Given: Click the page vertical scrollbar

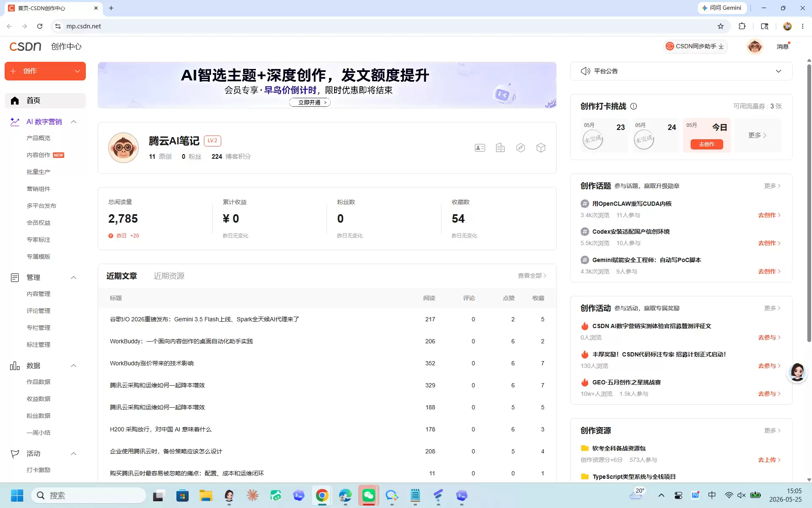Looking at the screenshot, I should [809, 203].
